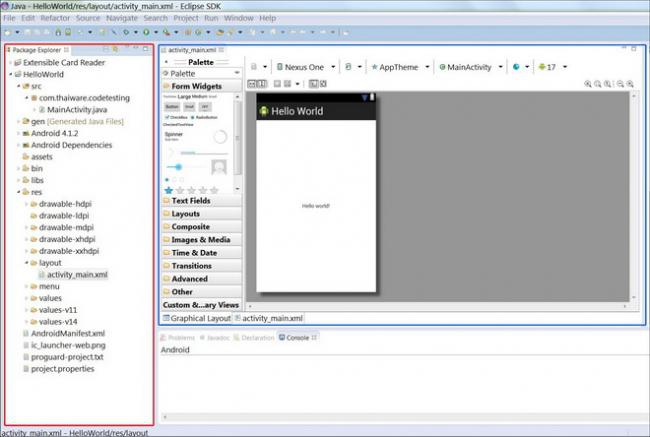This screenshot has width=650, height=437.
Task: Open the Android Virtual Device Manager icon
Action: click(x=68, y=32)
